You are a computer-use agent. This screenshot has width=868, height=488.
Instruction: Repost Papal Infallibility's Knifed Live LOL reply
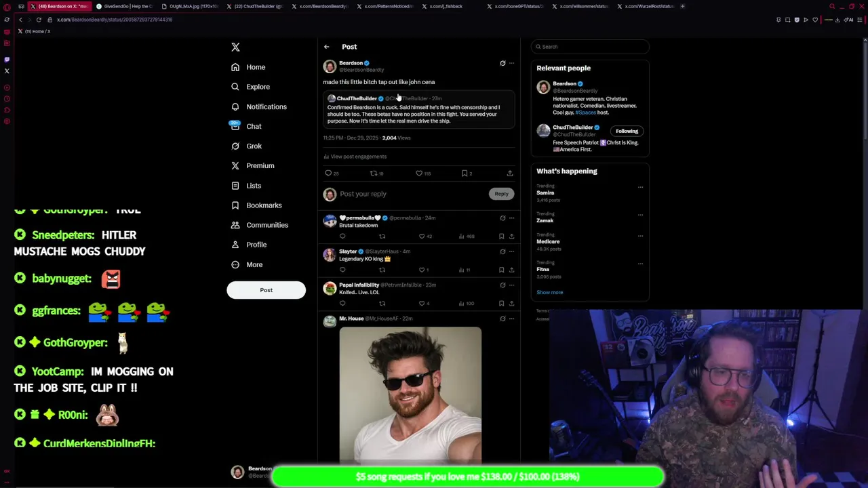(x=382, y=304)
